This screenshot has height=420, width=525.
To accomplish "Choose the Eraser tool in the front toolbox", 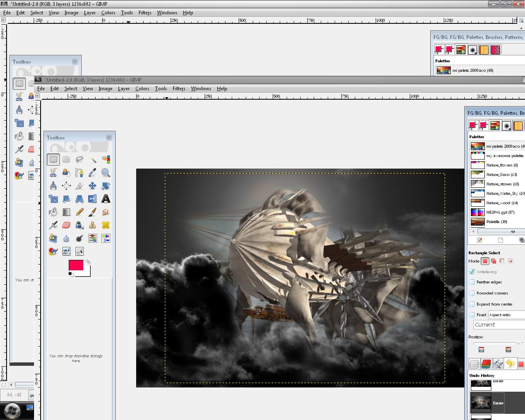I will [x=66, y=225].
